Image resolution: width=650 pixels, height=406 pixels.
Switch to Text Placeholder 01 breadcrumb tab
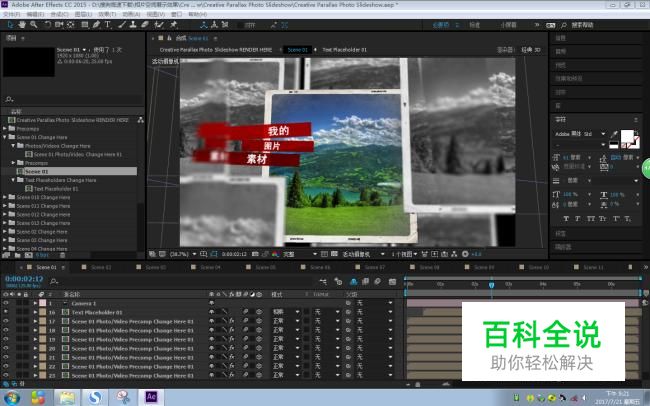[x=344, y=50]
